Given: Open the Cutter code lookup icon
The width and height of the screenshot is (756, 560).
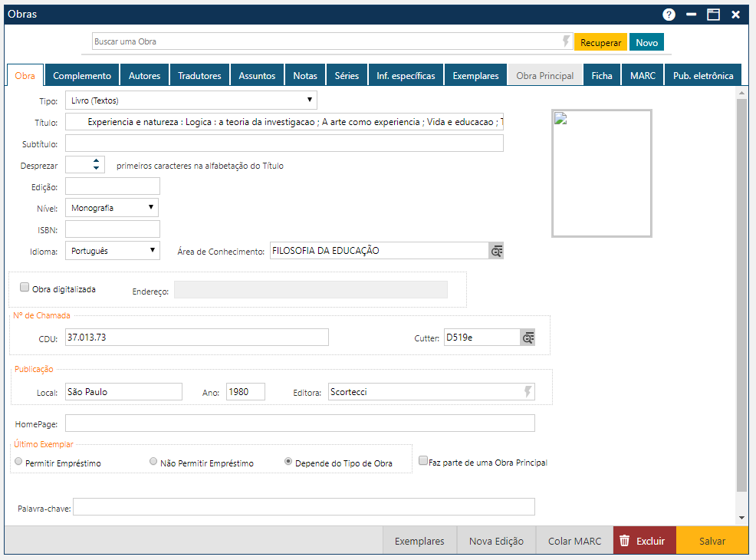Looking at the screenshot, I should [x=527, y=337].
